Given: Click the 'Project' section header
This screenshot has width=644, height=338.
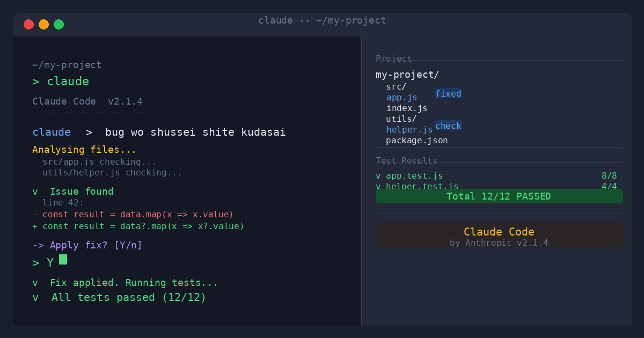Looking at the screenshot, I should tap(393, 59).
